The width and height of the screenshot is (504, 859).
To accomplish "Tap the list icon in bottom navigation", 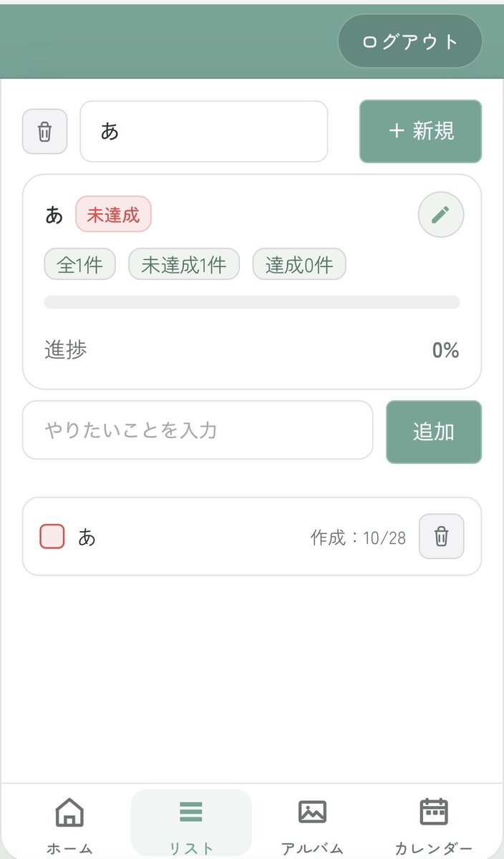I will [x=190, y=812].
